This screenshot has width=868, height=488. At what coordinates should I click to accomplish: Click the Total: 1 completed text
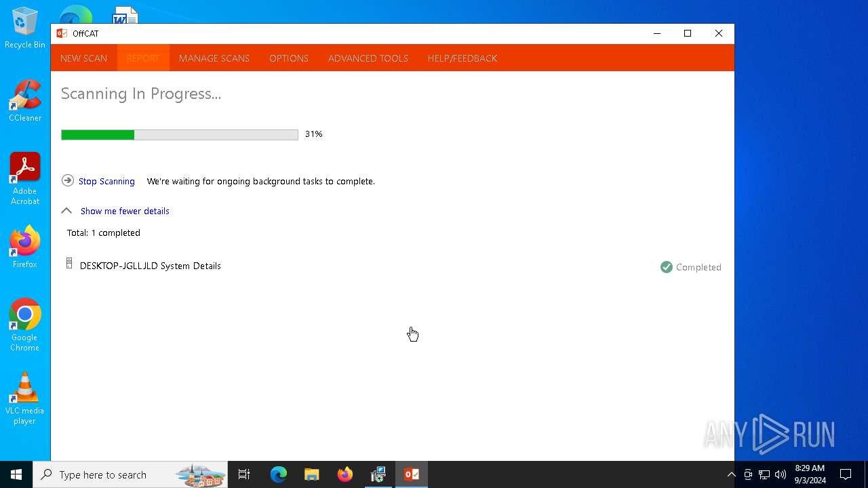point(104,232)
